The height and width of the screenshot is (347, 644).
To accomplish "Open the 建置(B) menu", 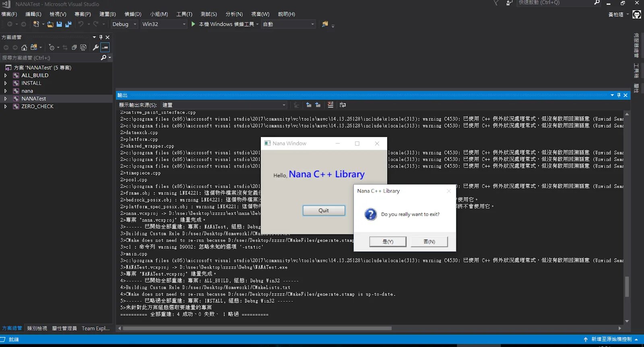I will pyautogui.click(x=107, y=14).
